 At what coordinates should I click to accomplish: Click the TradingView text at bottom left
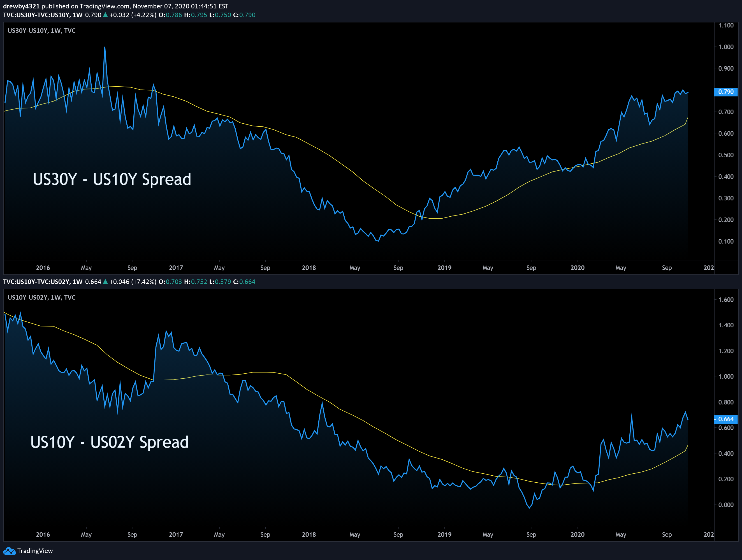35,551
